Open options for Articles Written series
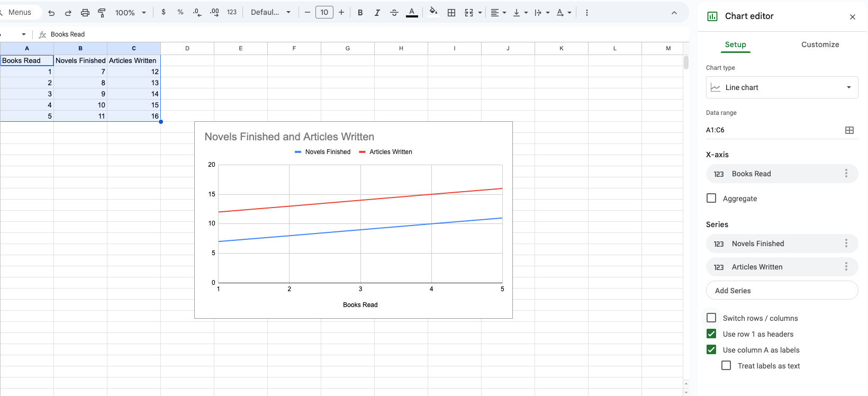This screenshot has width=868, height=396. click(846, 267)
